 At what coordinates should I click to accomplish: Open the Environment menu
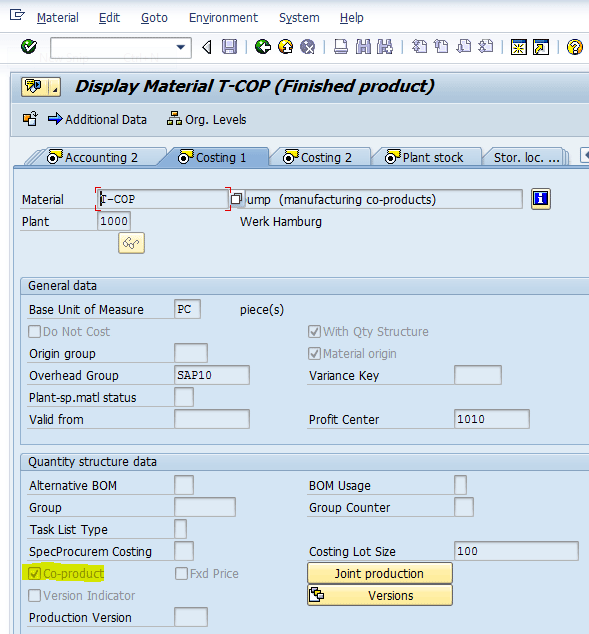(223, 18)
